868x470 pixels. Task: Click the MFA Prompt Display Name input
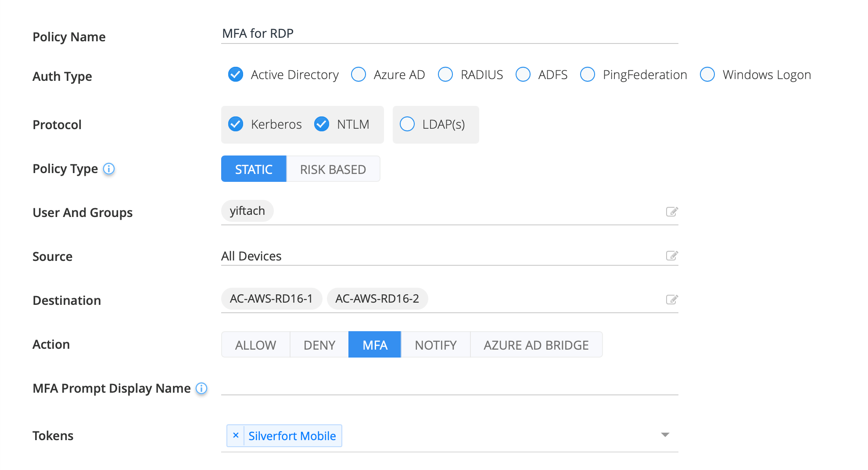point(449,387)
